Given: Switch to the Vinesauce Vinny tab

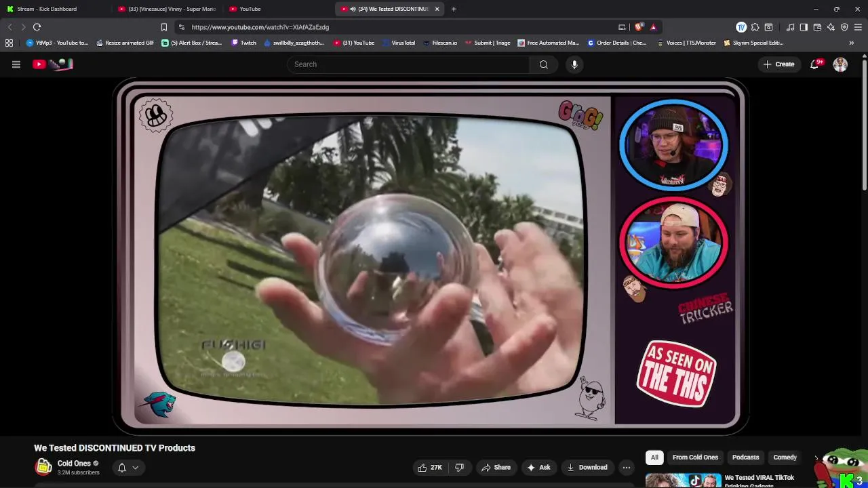Looking at the screenshot, I should 166,9.
